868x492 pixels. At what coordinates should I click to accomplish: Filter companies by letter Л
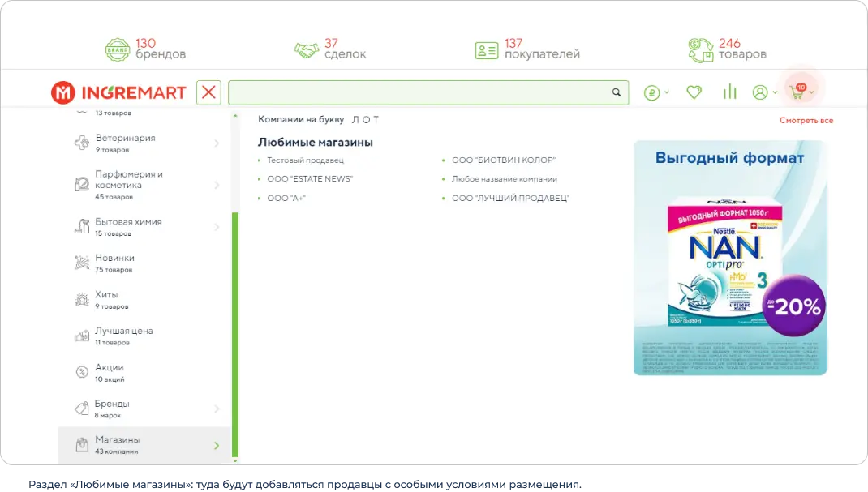click(355, 119)
